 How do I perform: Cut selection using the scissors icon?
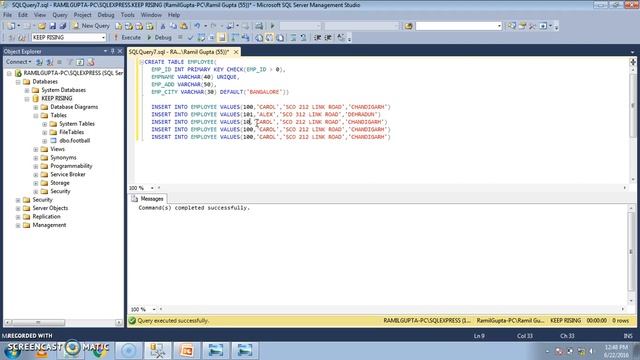click(162, 26)
